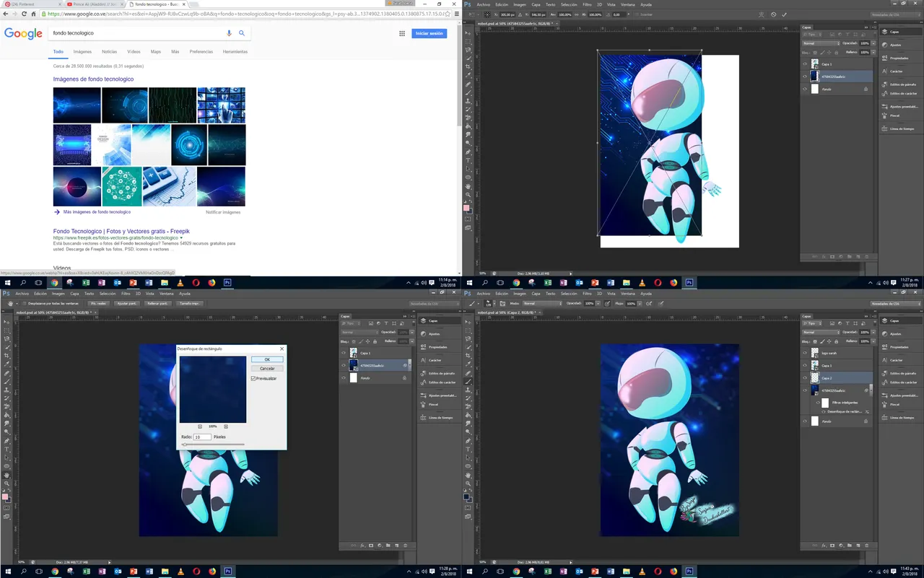Image resolution: width=924 pixels, height=578 pixels.
Task: Open Modo Normal dropdown in brush options bar
Action: (x=541, y=304)
